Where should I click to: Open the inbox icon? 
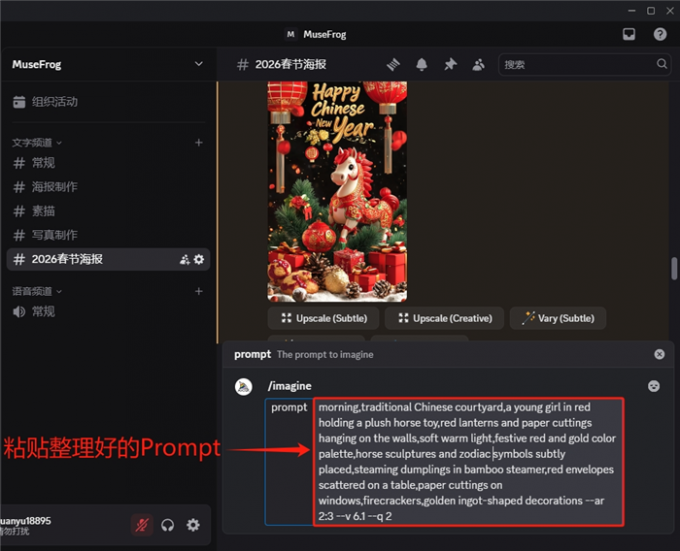[629, 34]
